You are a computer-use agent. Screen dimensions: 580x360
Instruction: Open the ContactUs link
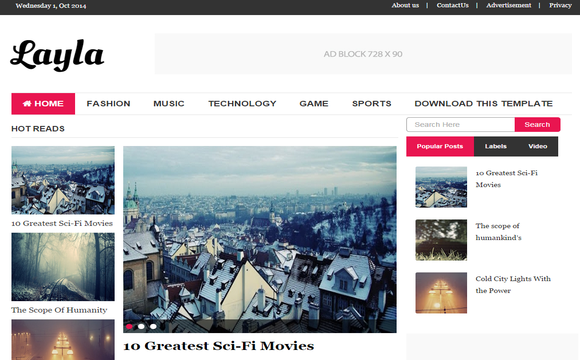click(x=452, y=5)
